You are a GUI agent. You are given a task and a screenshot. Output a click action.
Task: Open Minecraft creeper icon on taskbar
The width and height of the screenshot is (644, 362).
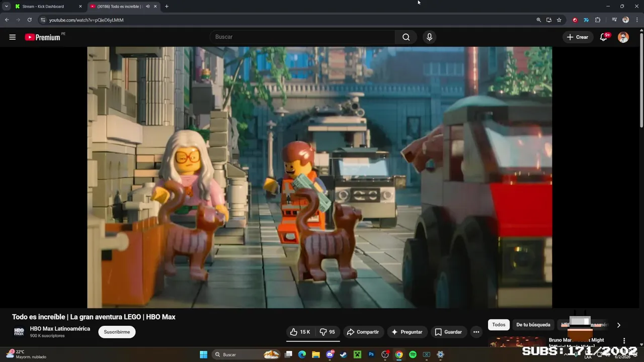point(357,354)
